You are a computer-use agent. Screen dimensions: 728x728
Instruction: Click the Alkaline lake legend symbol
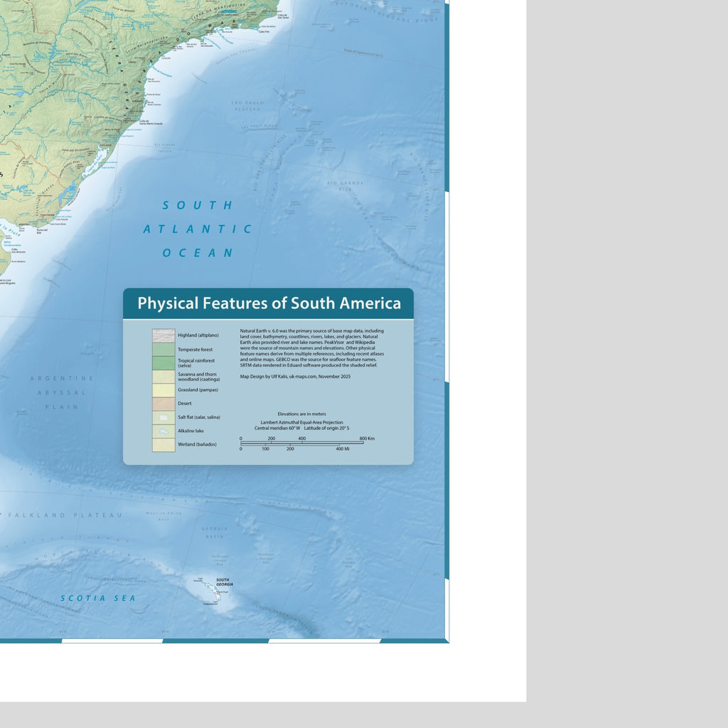pos(164,432)
